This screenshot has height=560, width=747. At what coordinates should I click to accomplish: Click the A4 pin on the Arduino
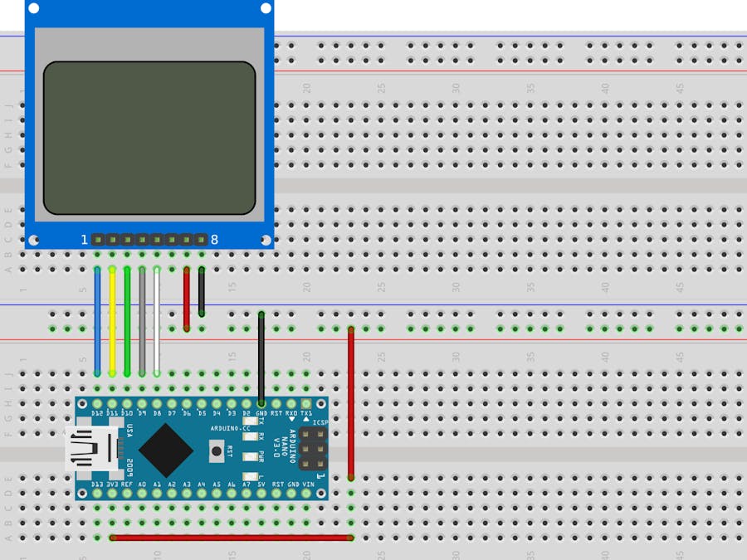pyautogui.click(x=202, y=494)
